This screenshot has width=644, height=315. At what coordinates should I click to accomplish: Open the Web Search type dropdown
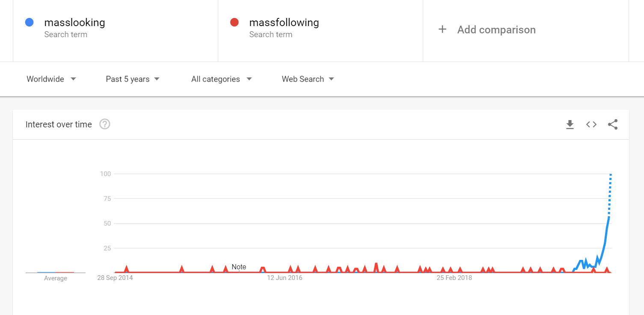(x=308, y=79)
